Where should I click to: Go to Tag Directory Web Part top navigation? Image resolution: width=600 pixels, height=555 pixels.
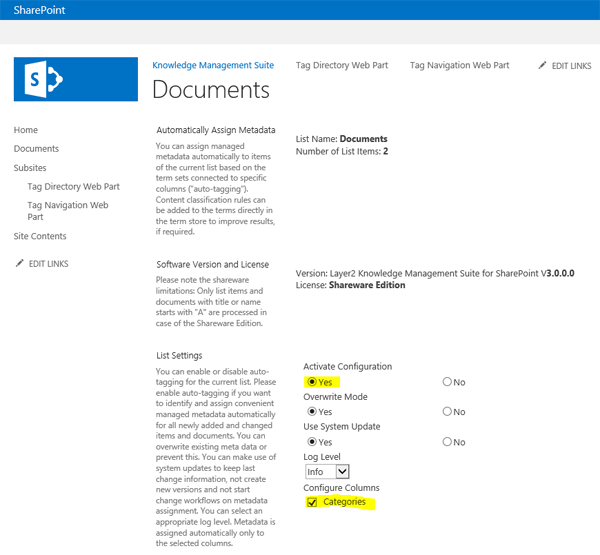pyautogui.click(x=342, y=65)
